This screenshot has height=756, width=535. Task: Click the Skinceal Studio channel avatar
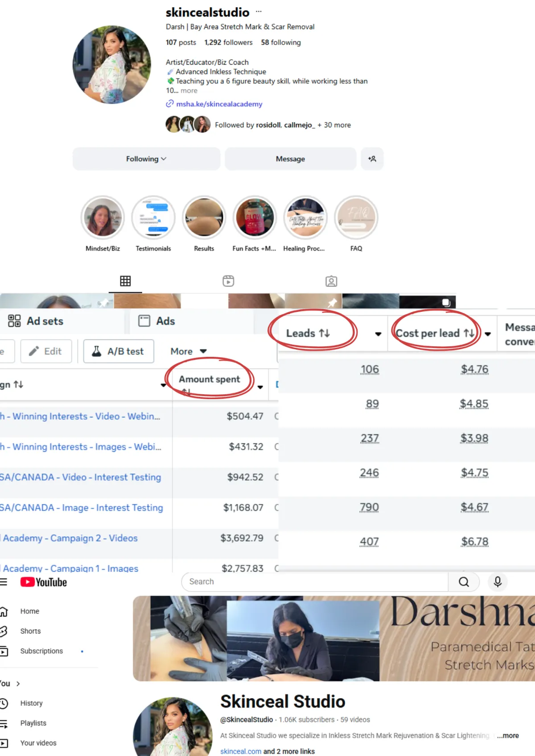(x=173, y=727)
